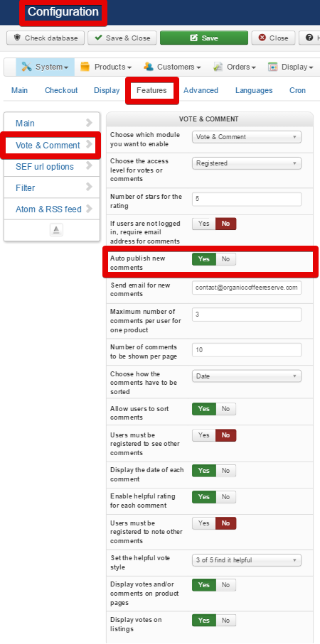
Task: Open the access level Registered dropdown
Action: point(247,163)
